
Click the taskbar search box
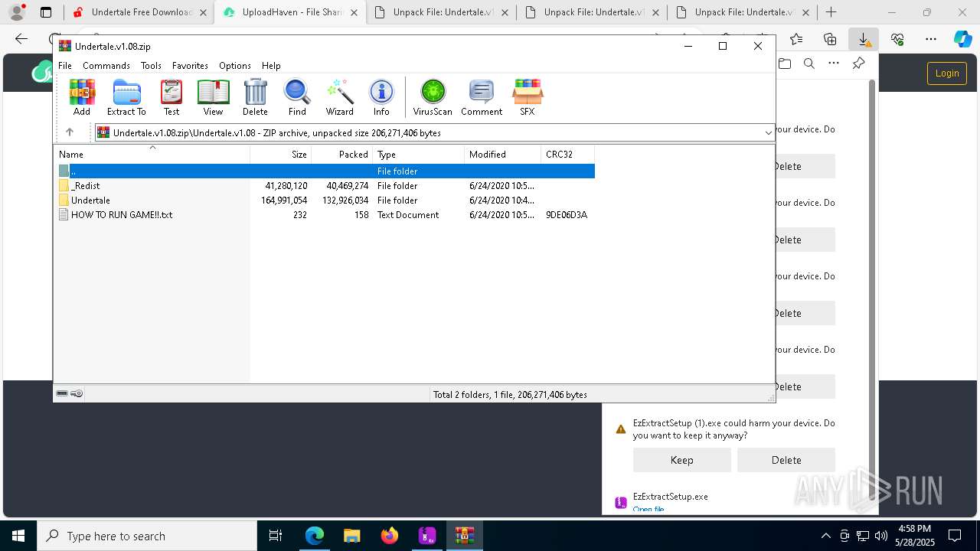pos(147,536)
